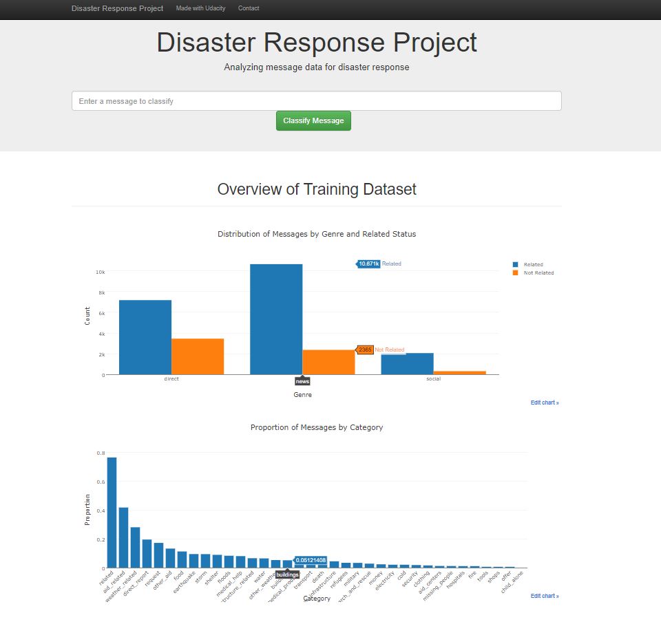This screenshot has width=661, height=644.
Task: Toggle the Not Related legend swatch
Action: [515, 273]
